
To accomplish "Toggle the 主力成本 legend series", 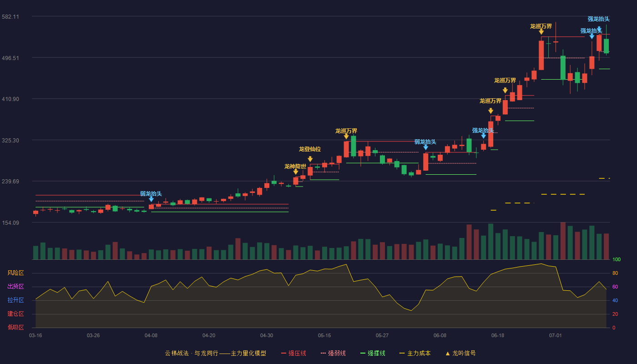I will [x=415, y=353].
